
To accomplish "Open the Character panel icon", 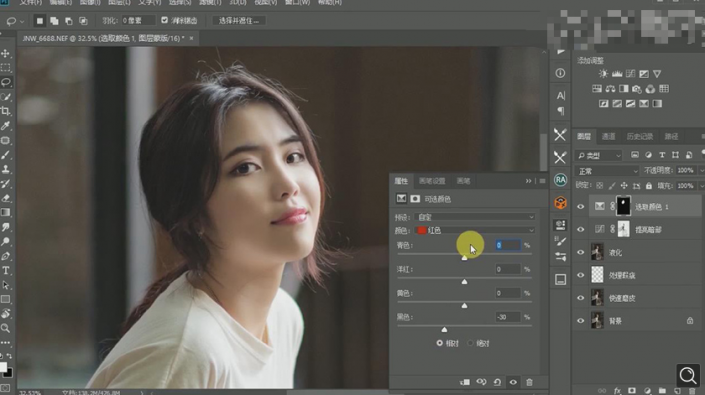I will [560, 95].
